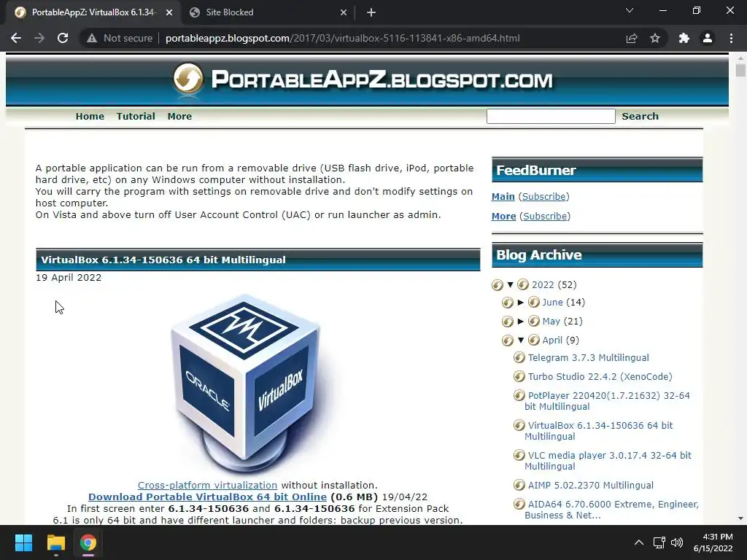
Task: Click the Chrome taskbar icon
Action: click(88, 542)
